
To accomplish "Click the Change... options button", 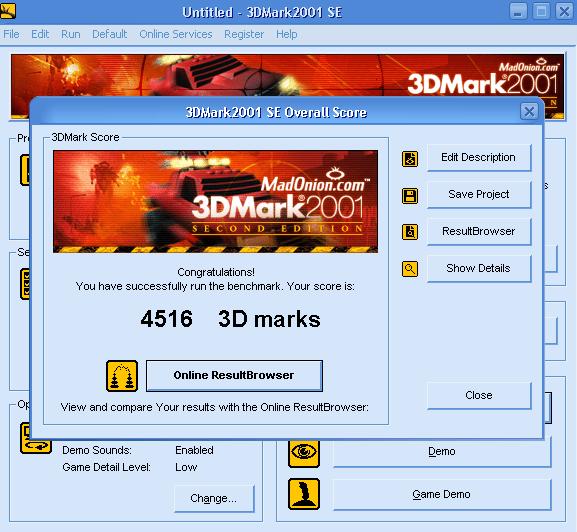I will coord(214,499).
